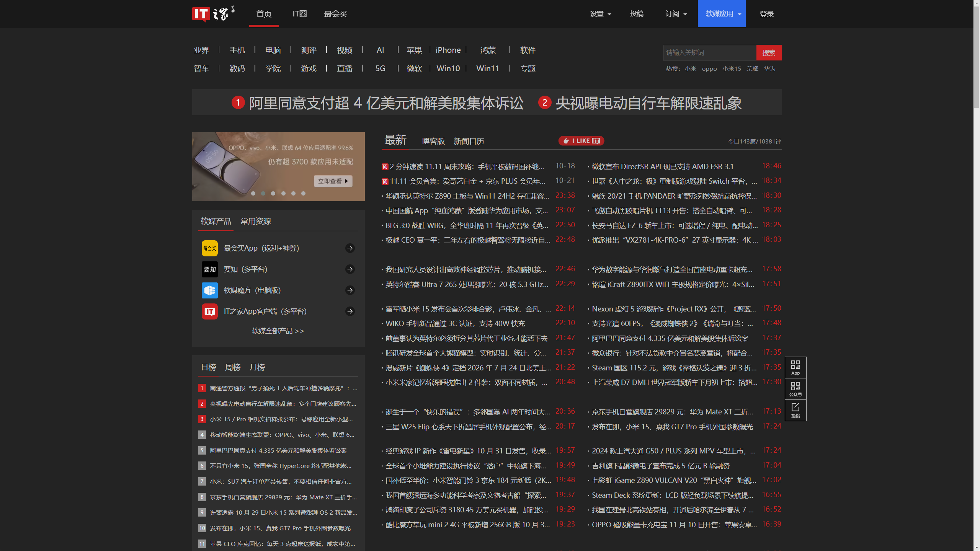The height and width of the screenshot is (551, 980).
Task: Expand the 软媒应用 dropdown
Action: click(722, 14)
